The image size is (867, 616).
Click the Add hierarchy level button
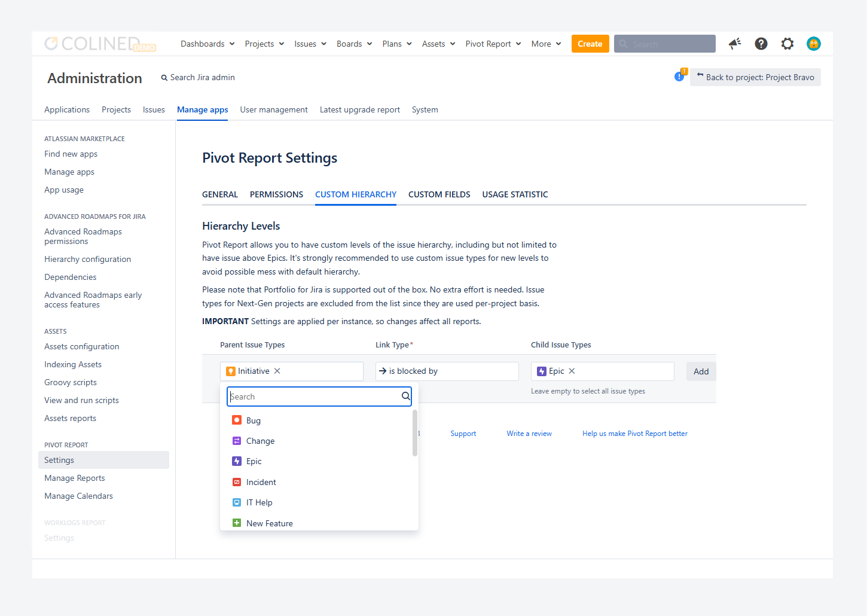[x=701, y=371]
